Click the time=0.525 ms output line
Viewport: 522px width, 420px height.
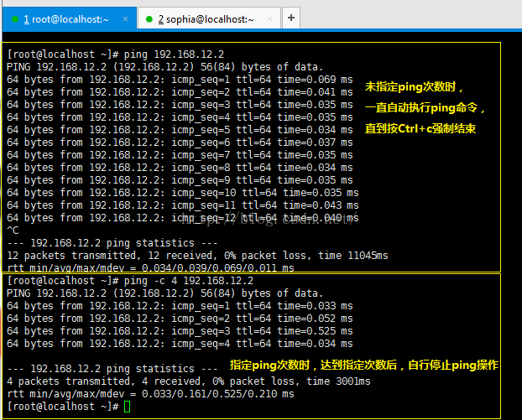point(180,331)
